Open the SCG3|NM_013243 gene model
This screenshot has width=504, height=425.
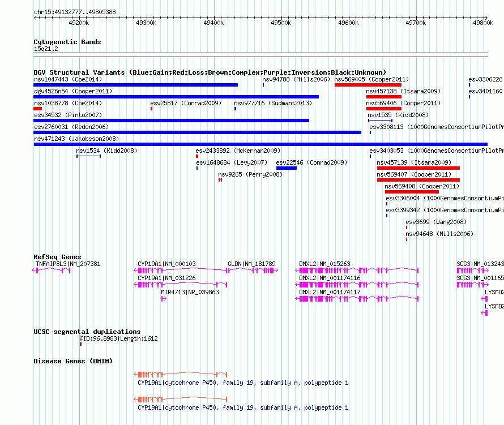click(x=472, y=271)
